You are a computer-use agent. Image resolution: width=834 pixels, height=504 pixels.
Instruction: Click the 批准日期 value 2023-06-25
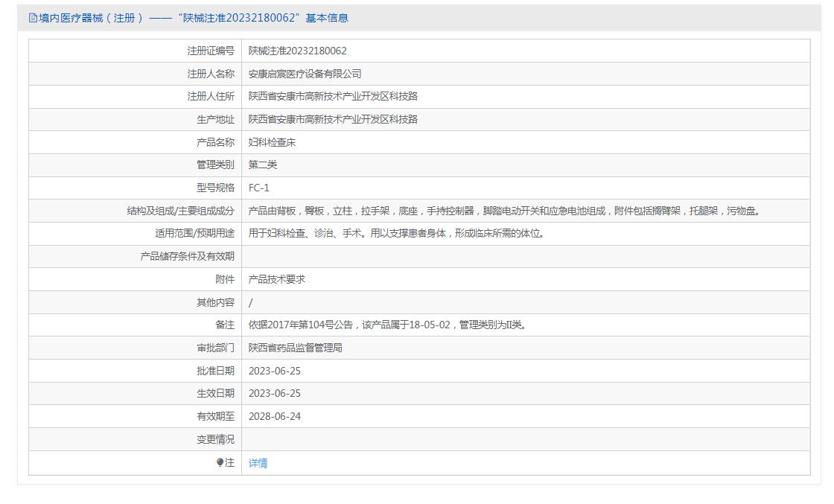click(275, 371)
